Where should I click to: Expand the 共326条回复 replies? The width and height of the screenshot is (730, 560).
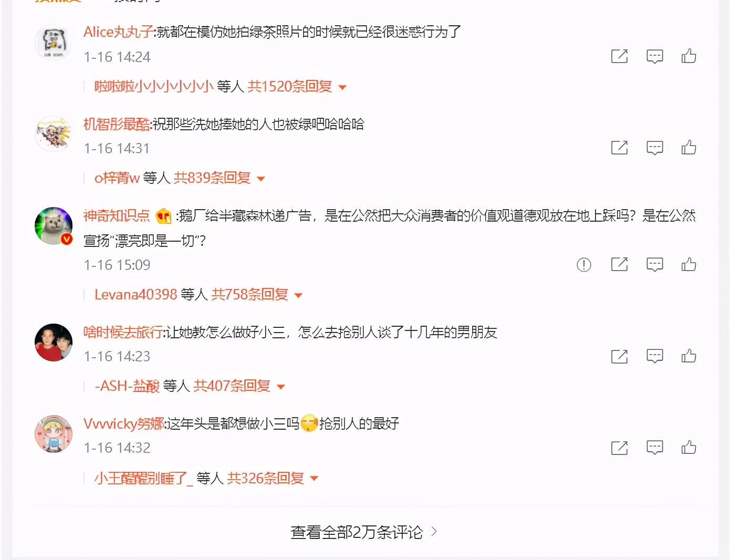coord(273,478)
